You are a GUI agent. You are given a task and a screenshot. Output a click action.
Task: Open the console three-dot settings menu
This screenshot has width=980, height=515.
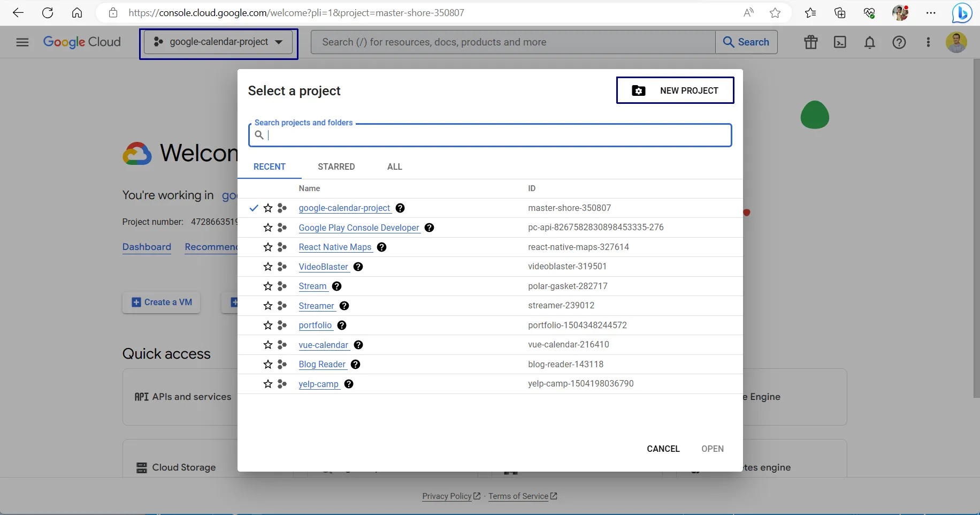click(x=928, y=42)
